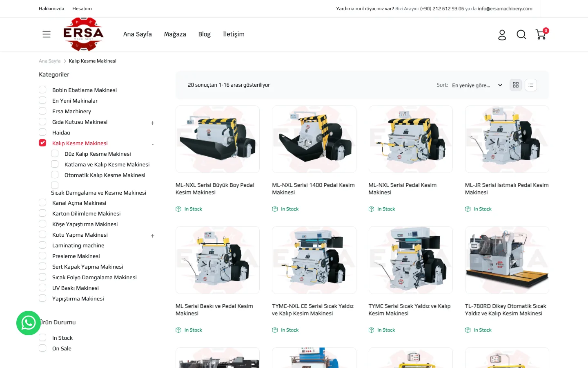
Task: Open the sort order dropdown
Action: coord(477,85)
